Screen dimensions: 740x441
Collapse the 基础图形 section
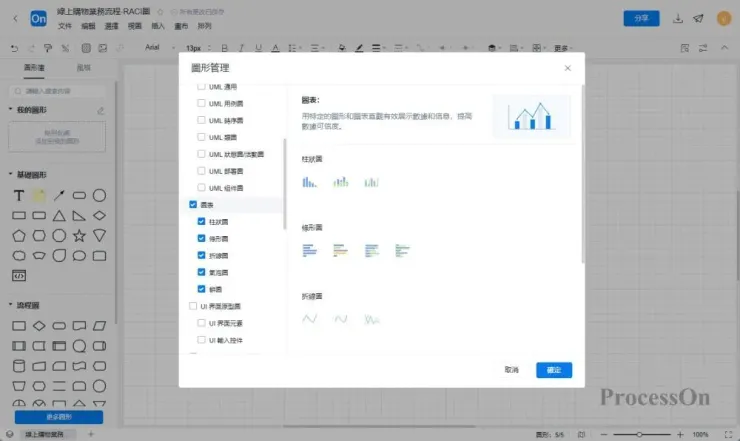(10, 174)
